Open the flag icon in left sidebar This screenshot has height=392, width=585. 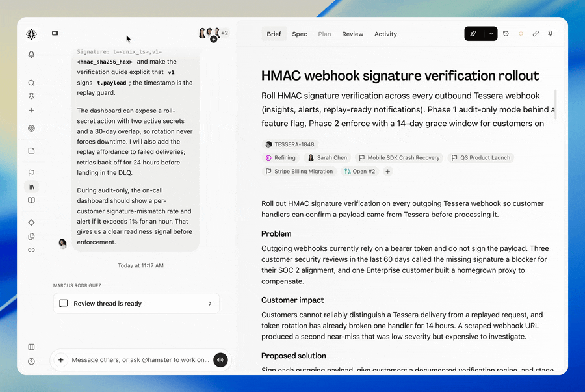point(31,173)
